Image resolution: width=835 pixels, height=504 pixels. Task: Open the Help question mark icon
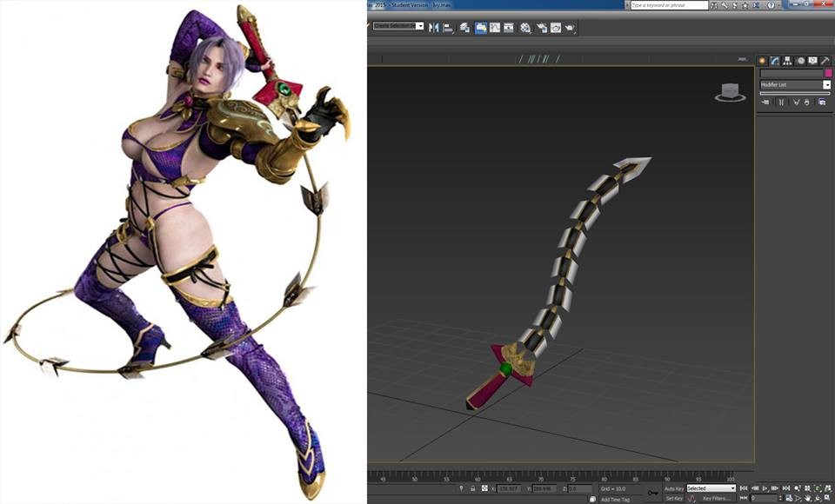coord(771,5)
